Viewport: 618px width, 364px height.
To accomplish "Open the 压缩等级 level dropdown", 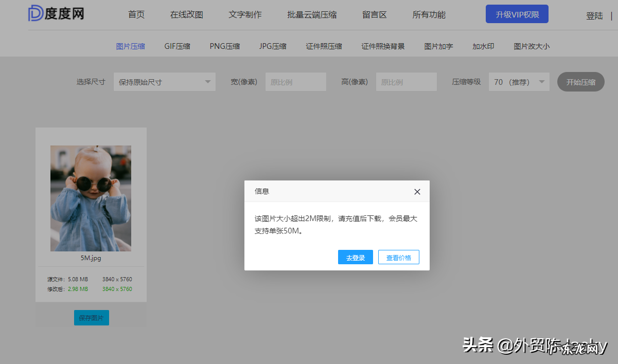I will point(519,81).
